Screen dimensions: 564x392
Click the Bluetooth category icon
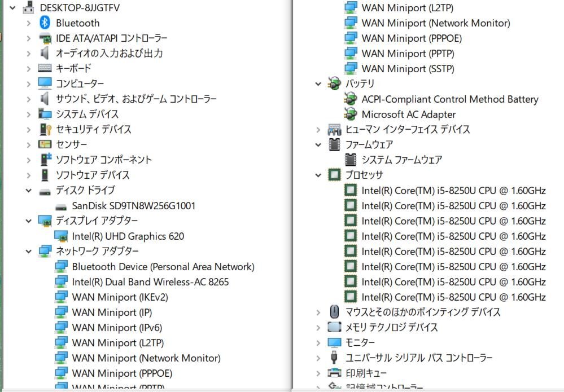pos(45,23)
